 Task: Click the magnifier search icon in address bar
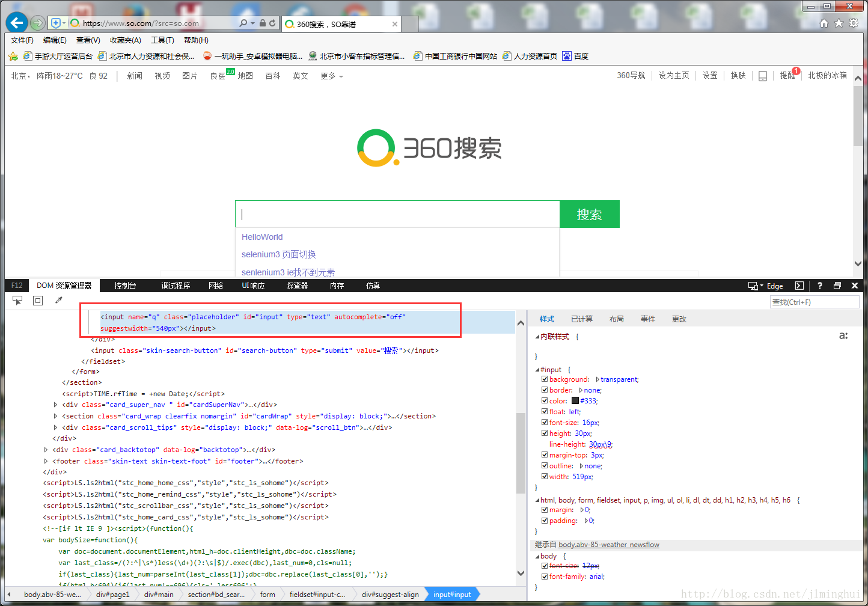[x=243, y=23]
